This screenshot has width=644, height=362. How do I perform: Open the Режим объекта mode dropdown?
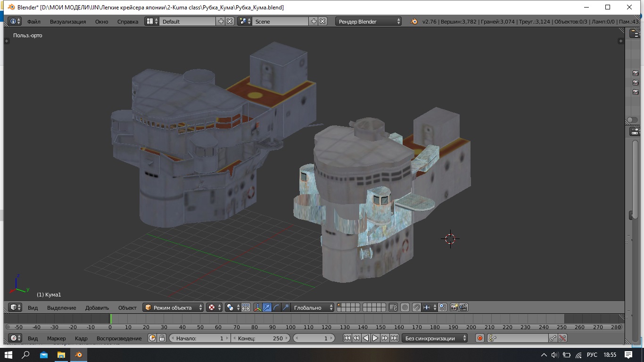[173, 307]
